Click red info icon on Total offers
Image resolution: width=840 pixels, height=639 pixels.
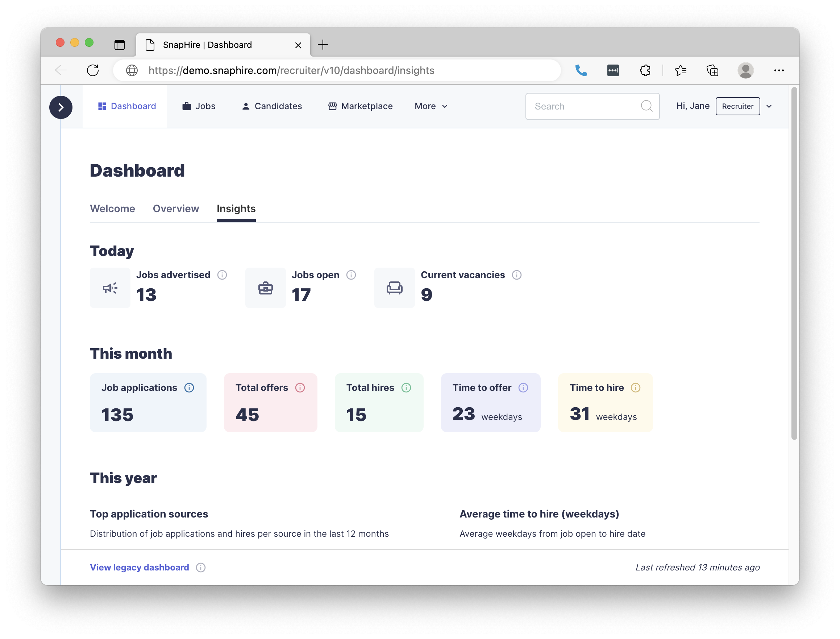tap(300, 387)
